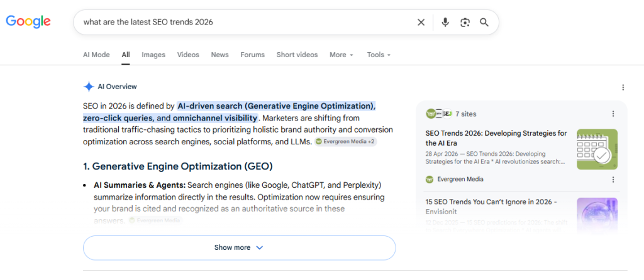Click Evergreen Media +2 source chip
644x280 pixels.
345,141
